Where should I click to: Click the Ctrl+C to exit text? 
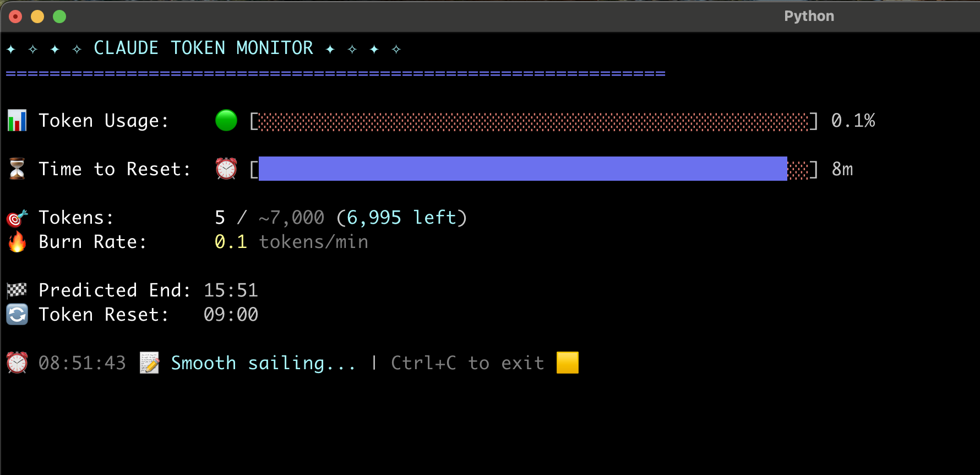pos(467,363)
